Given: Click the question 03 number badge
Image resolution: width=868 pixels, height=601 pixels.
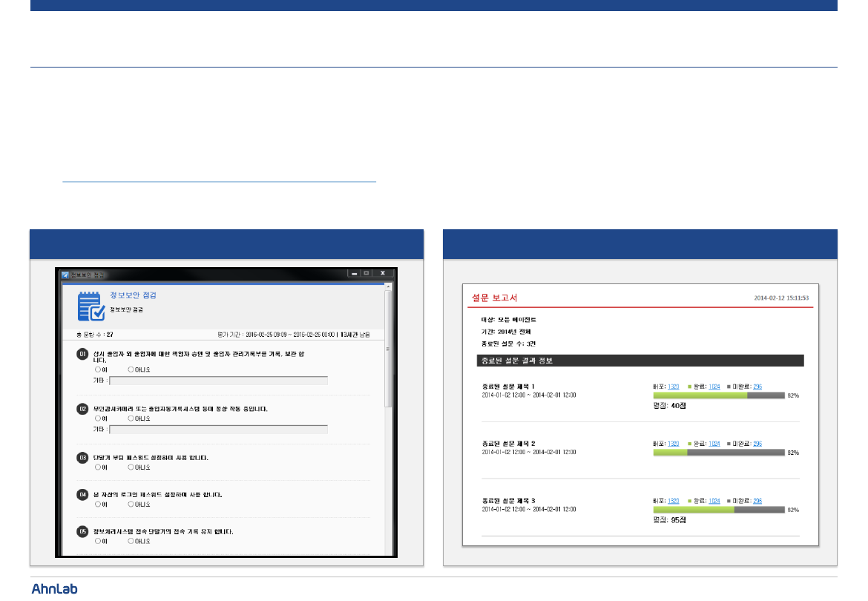Looking at the screenshot, I should click(x=82, y=458).
